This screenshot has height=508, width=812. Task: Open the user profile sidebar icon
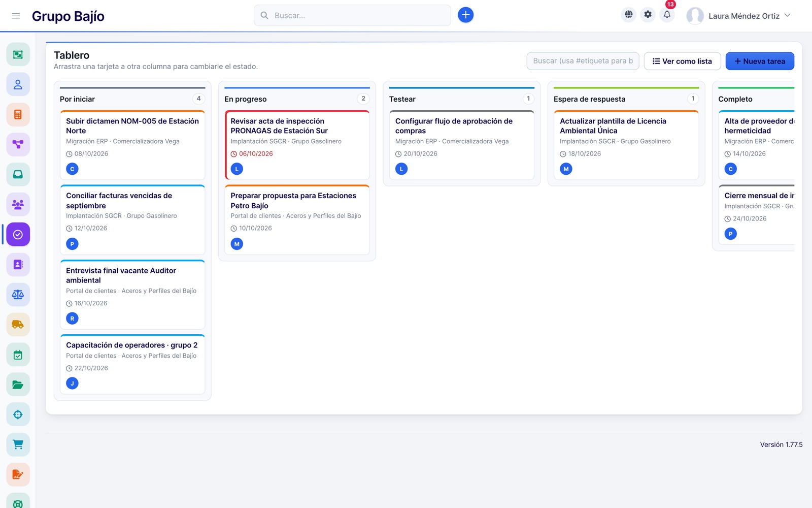(x=18, y=84)
